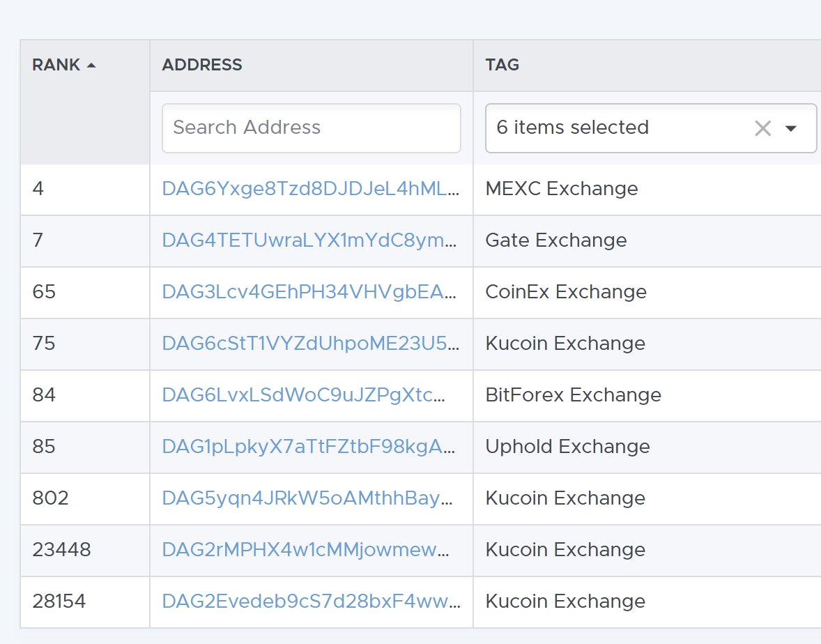Click the RANK ascending sort arrow

click(91, 66)
